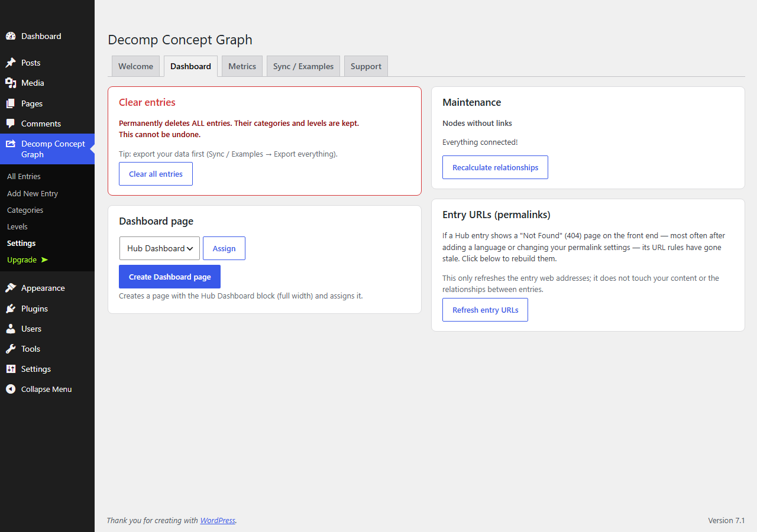Click the Tools wrench icon
This screenshot has height=532, width=757.
tap(11, 349)
